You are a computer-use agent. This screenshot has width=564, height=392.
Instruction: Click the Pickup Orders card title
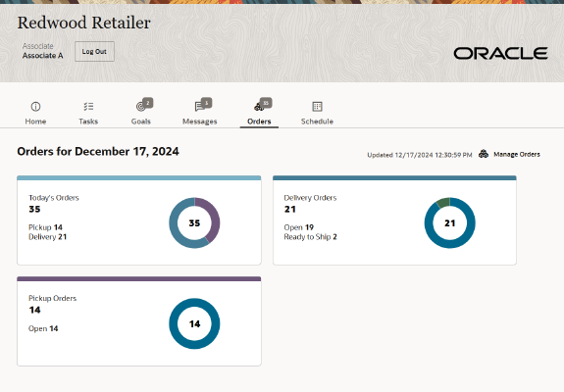pyautogui.click(x=53, y=298)
